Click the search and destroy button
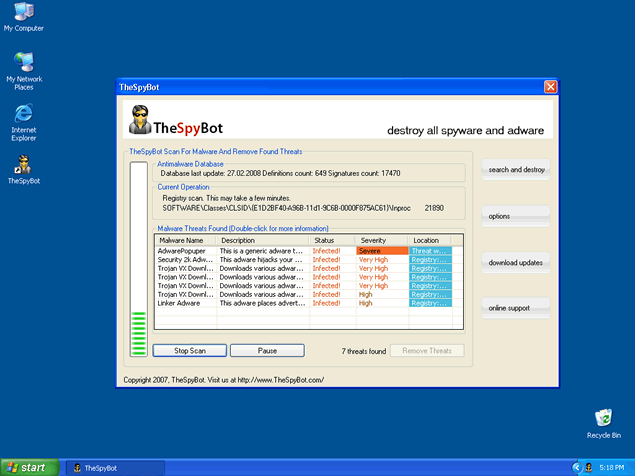The width and height of the screenshot is (635, 476). click(x=516, y=170)
